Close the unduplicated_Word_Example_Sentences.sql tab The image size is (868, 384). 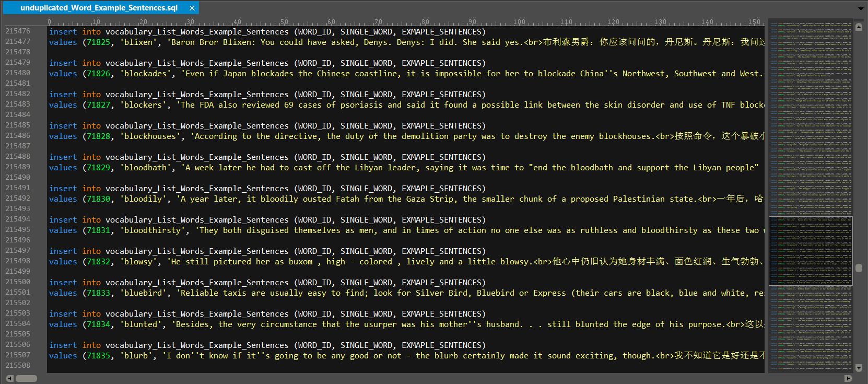192,8
